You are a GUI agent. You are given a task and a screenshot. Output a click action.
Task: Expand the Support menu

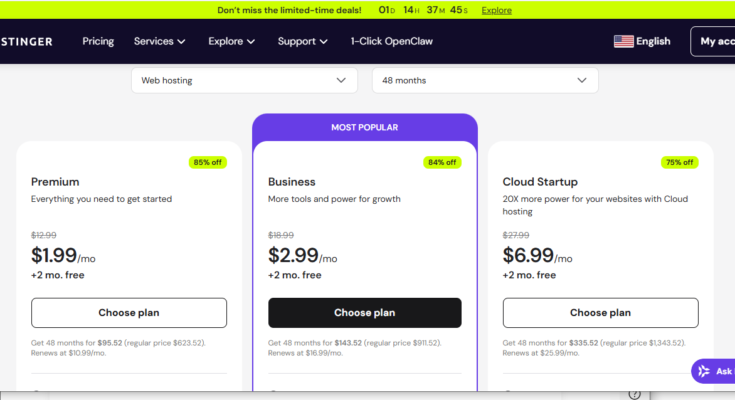click(302, 41)
